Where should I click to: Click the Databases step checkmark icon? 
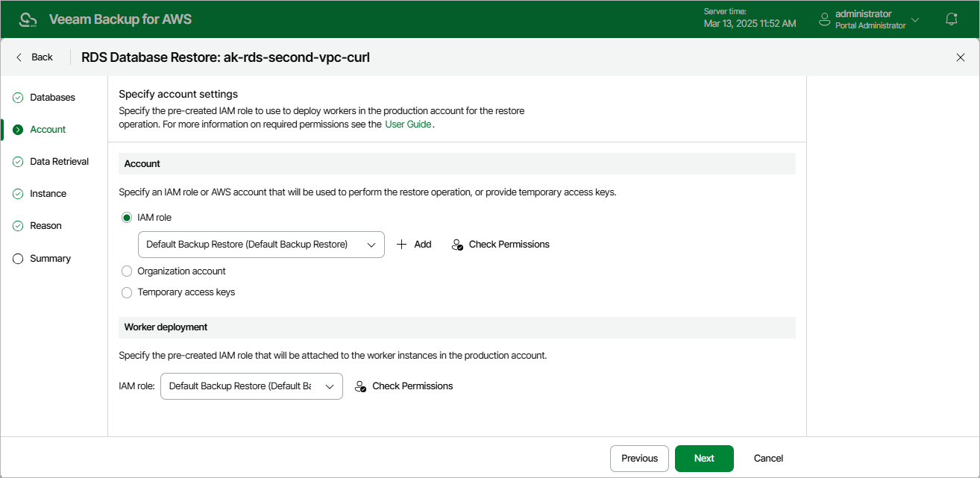18,98
